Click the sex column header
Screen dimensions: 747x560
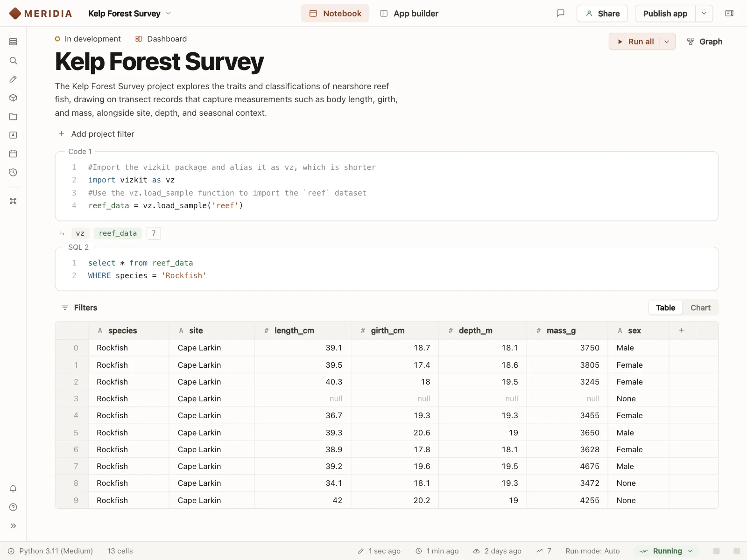639,330
